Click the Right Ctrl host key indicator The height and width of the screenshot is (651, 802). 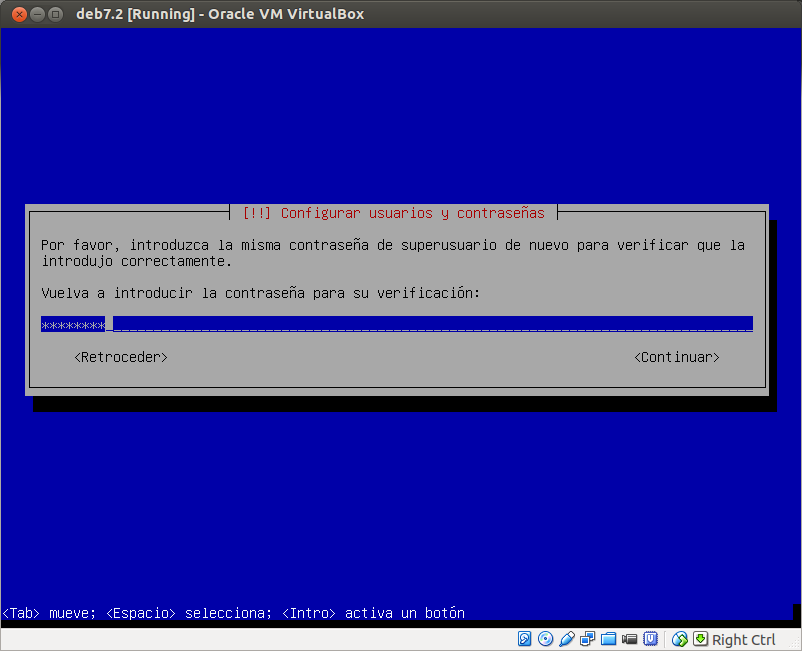pos(743,638)
